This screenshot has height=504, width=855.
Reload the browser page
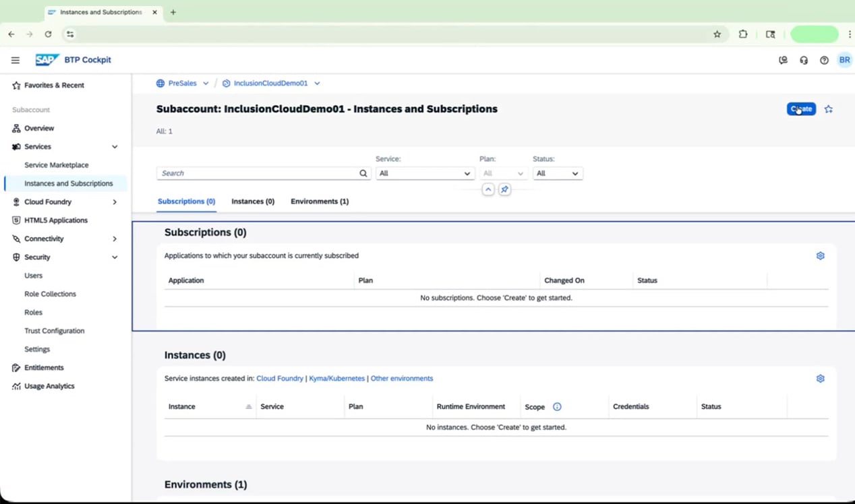[x=48, y=34]
